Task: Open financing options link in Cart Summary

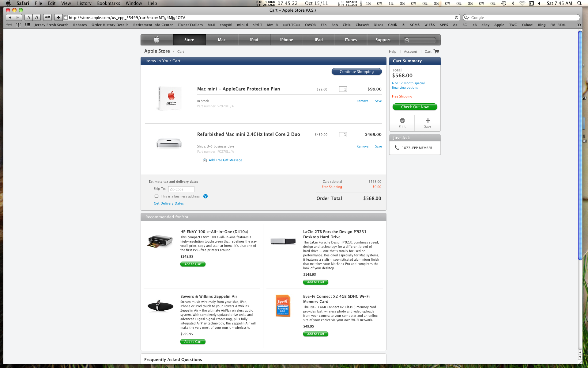Action: pyautogui.click(x=408, y=86)
